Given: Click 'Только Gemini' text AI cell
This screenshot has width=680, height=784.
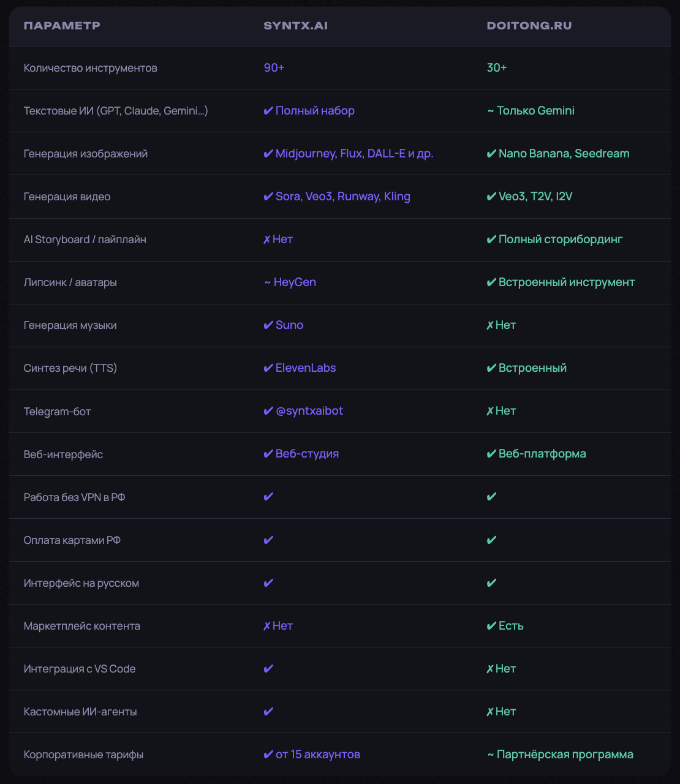Looking at the screenshot, I should click(x=535, y=111).
